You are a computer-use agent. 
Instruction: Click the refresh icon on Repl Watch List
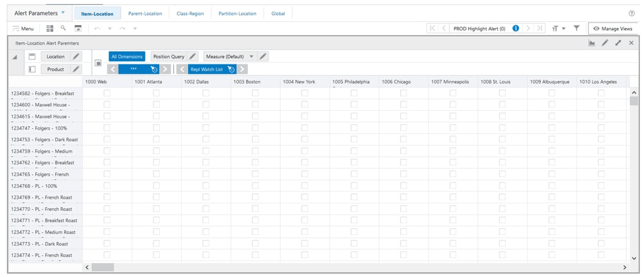click(231, 69)
